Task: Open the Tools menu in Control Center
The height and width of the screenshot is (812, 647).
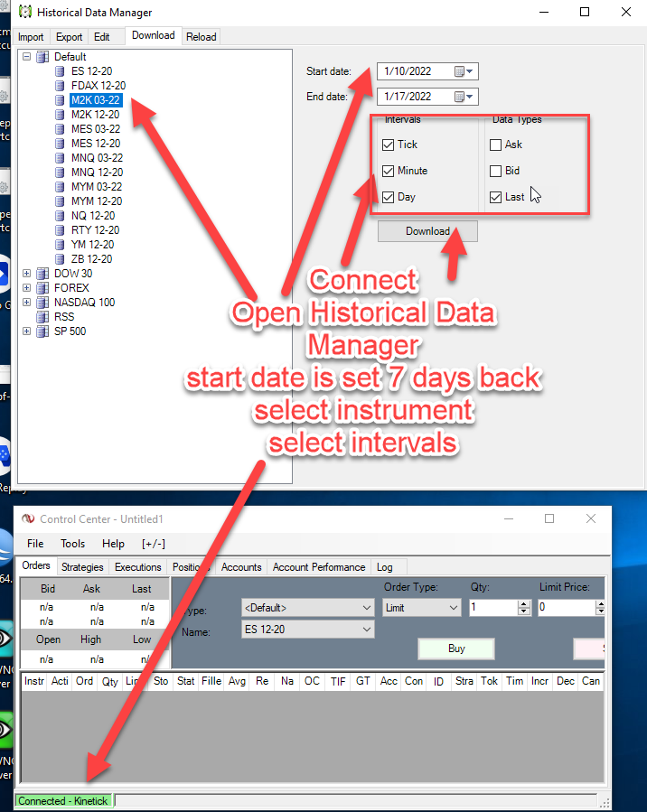Action: (x=72, y=544)
